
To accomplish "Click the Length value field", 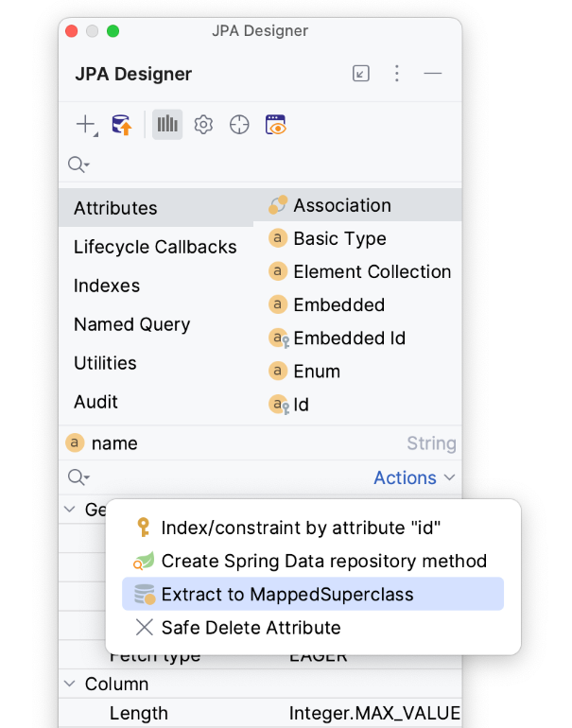I will (x=373, y=714).
